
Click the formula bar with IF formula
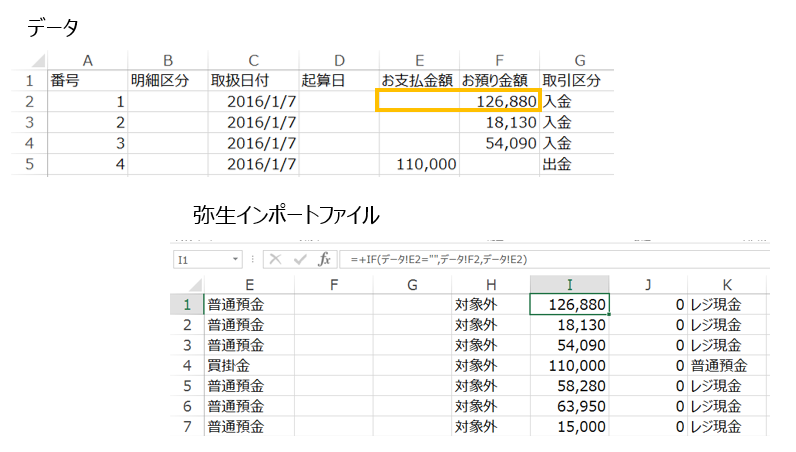click(x=554, y=260)
